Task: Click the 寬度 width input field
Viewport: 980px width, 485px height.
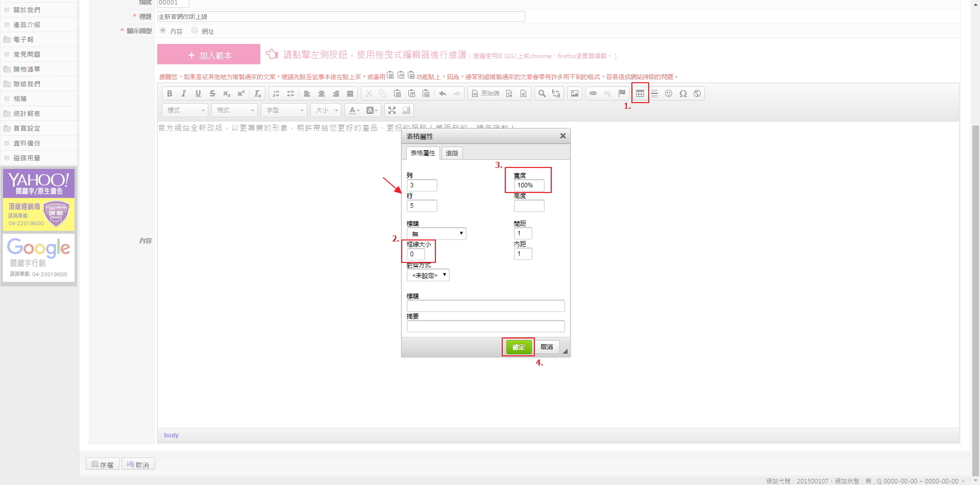Action: point(529,185)
